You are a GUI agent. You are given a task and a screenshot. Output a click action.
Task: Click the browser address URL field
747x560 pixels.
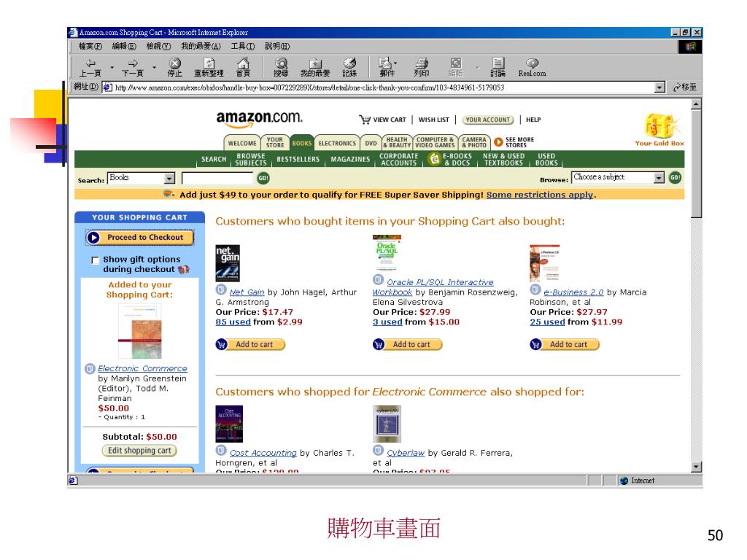(379, 87)
